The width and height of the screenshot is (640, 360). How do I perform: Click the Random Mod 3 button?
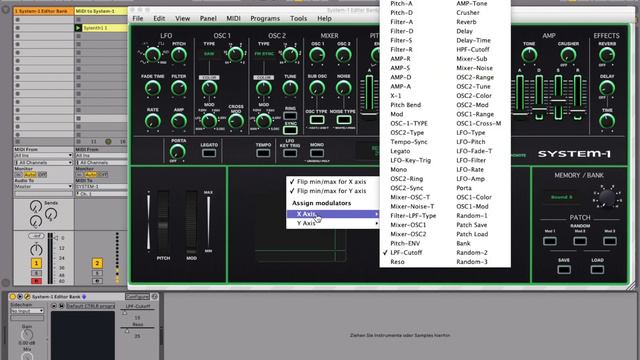pyautogui.click(x=610, y=241)
